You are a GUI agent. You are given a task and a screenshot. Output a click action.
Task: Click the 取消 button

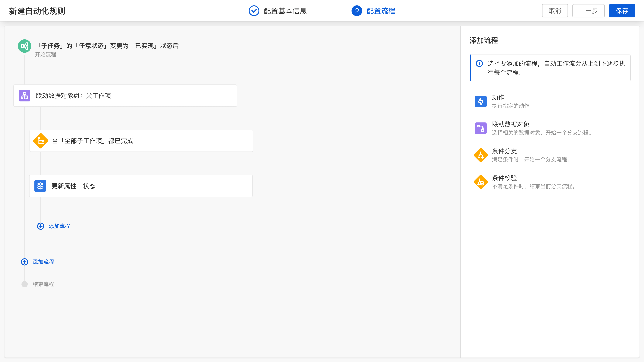555,11
